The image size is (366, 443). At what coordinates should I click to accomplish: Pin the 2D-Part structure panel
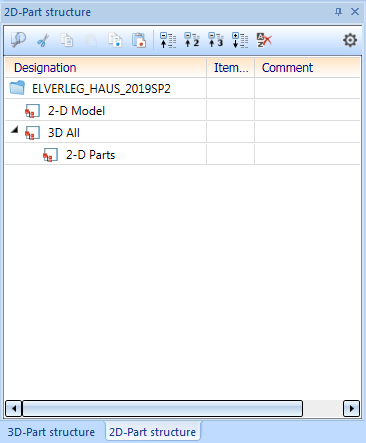coord(338,12)
